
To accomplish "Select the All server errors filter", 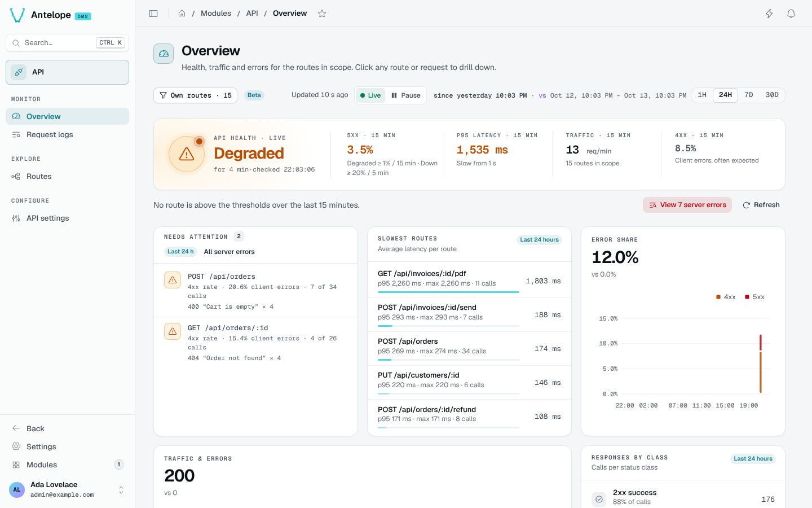I will 229,252.
